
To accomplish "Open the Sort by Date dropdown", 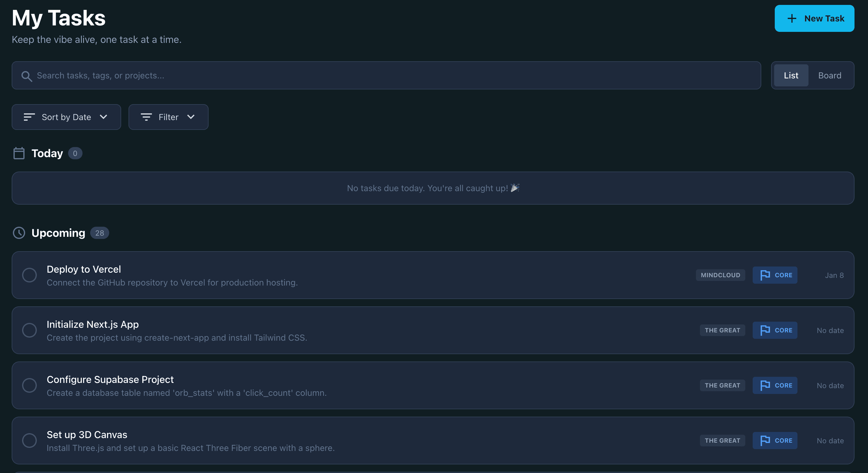I will point(66,117).
